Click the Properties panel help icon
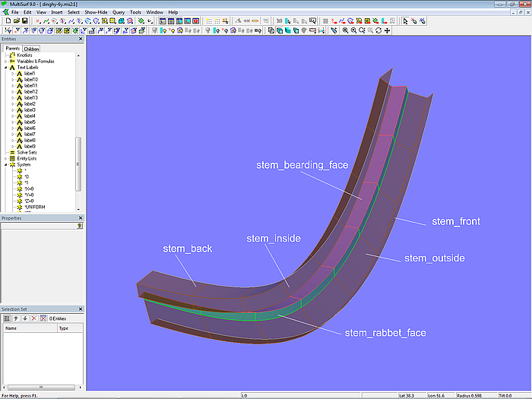This screenshot has height=399, width=532. pos(80,226)
